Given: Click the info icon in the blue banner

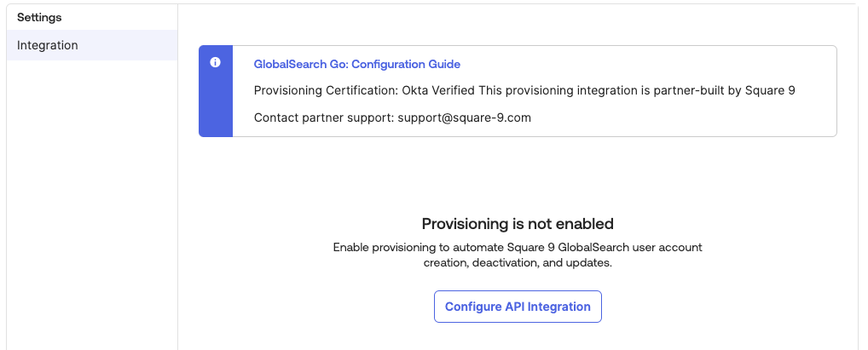Looking at the screenshot, I should 215,63.
